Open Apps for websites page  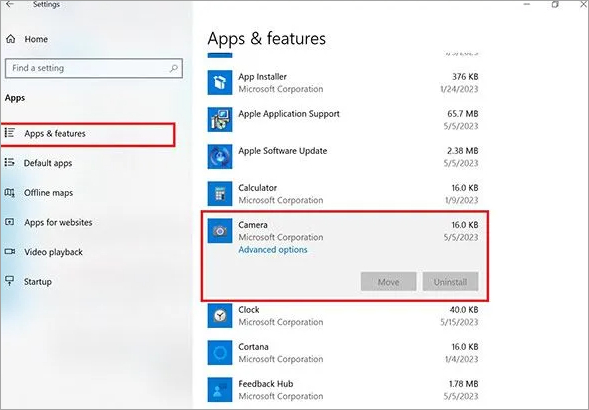58,222
